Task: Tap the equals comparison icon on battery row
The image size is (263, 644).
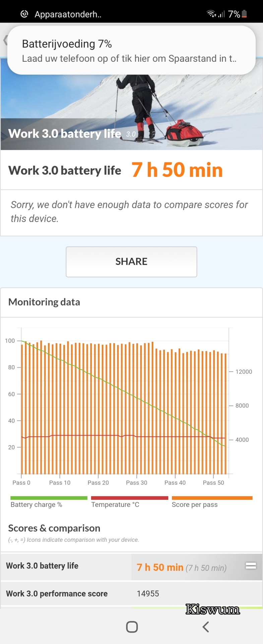Action: [251, 566]
